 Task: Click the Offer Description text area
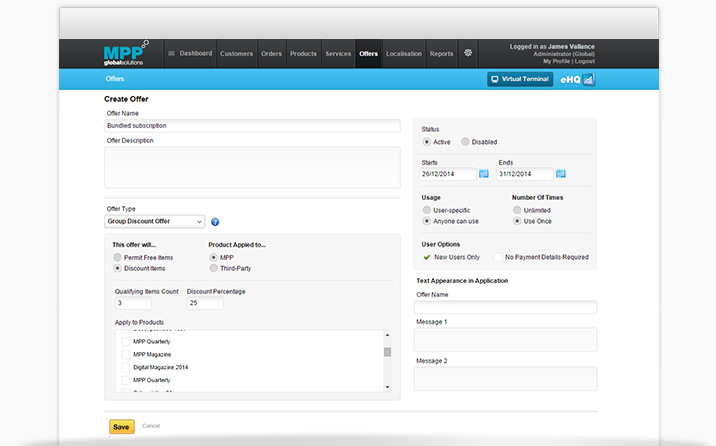(252, 167)
